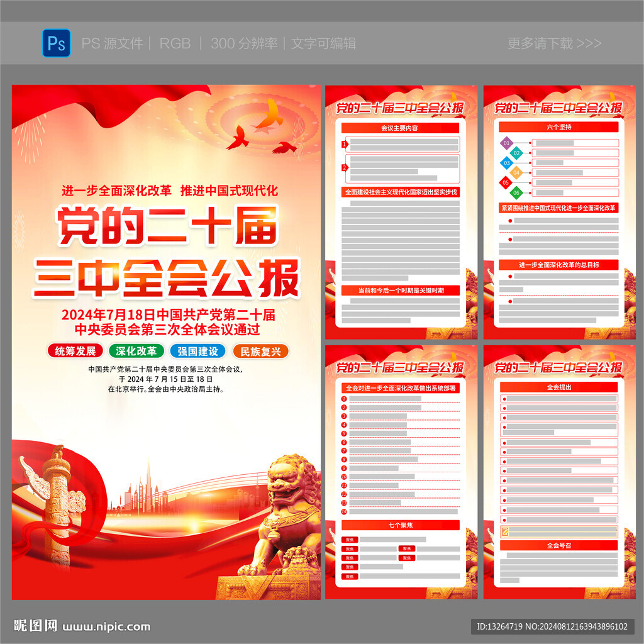Click the 七个聚焦 section header
This screenshot has width=644, height=644.
[x=401, y=525]
